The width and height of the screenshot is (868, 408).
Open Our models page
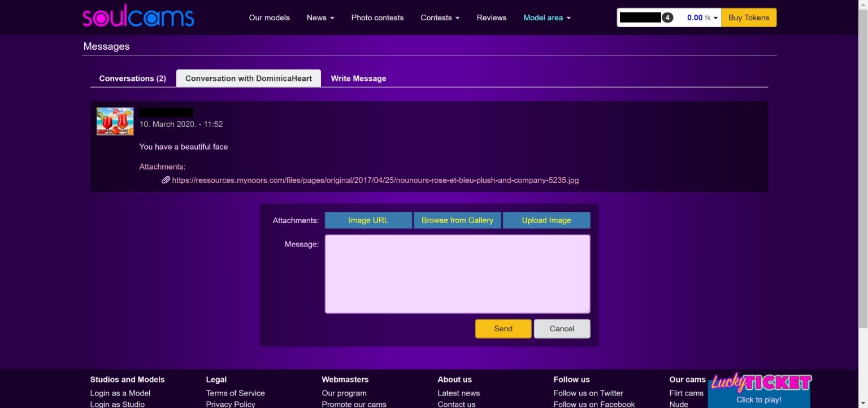[270, 18]
